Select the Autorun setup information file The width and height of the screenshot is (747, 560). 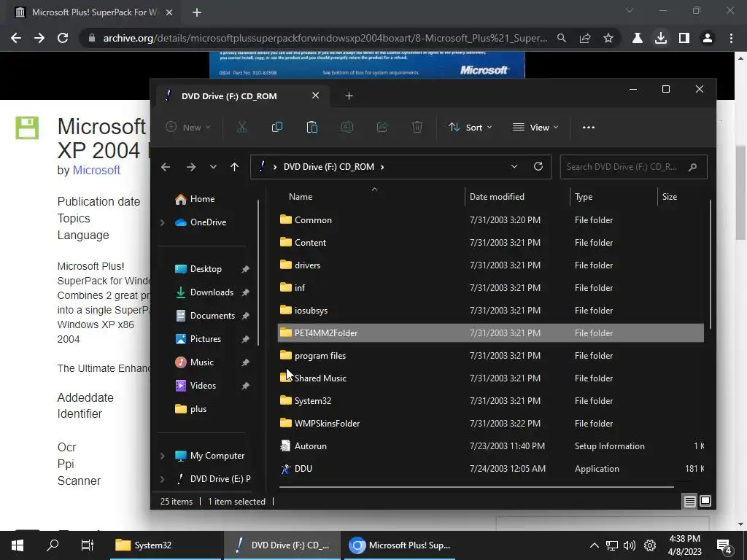[x=491, y=446]
